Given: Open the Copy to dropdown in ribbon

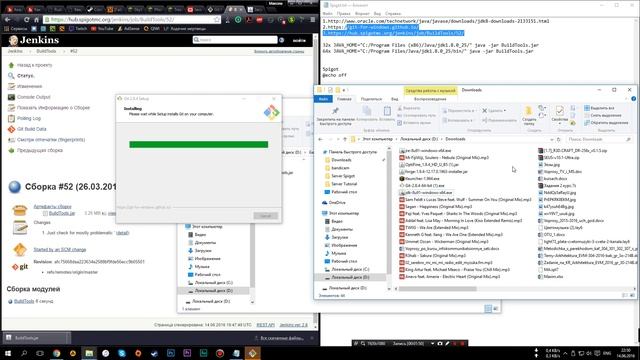Looking at the screenshot, I should click(x=458, y=120).
